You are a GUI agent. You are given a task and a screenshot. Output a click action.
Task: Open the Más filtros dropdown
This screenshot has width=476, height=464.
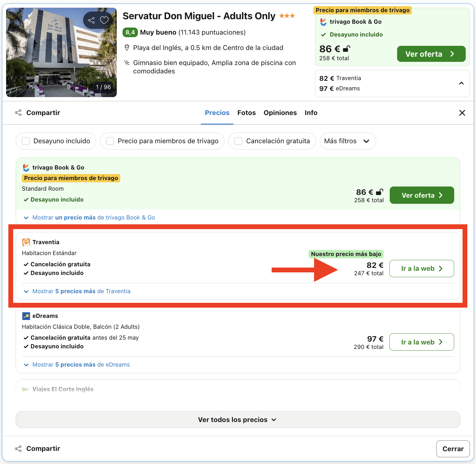pyautogui.click(x=348, y=141)
